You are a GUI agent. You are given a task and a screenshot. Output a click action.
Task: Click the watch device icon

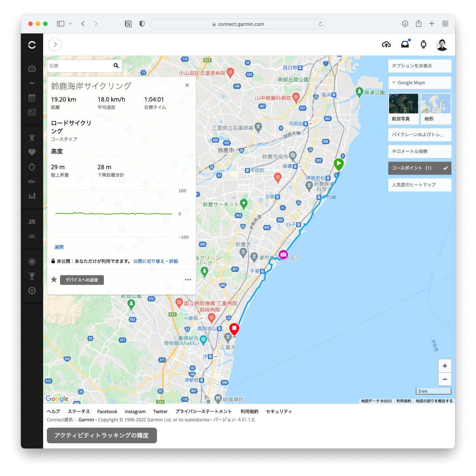click(423, 45)
